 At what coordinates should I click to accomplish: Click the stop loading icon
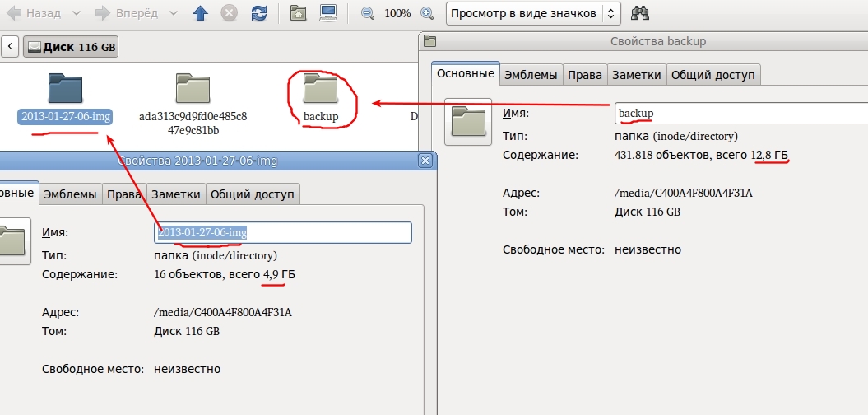click(x=230, y=13)
